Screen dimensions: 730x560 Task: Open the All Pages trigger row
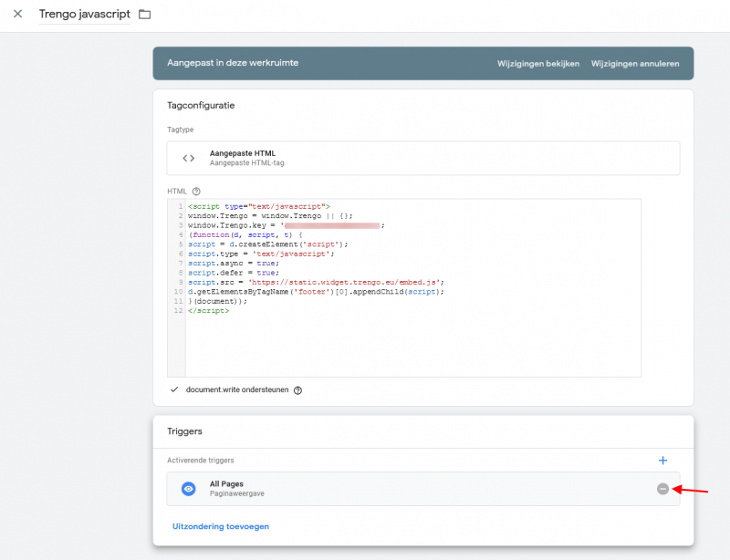click(x=423, y=489)
